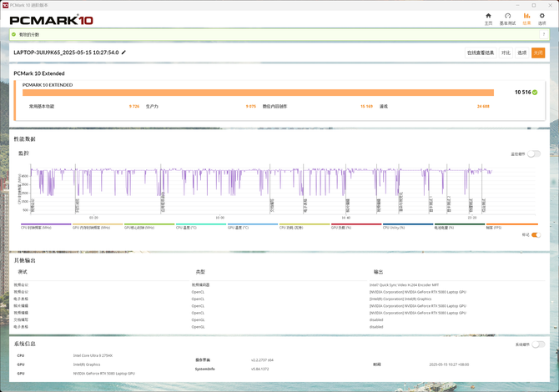Select the red GPU 负载 (%) legend swatch

click(356, 226)
